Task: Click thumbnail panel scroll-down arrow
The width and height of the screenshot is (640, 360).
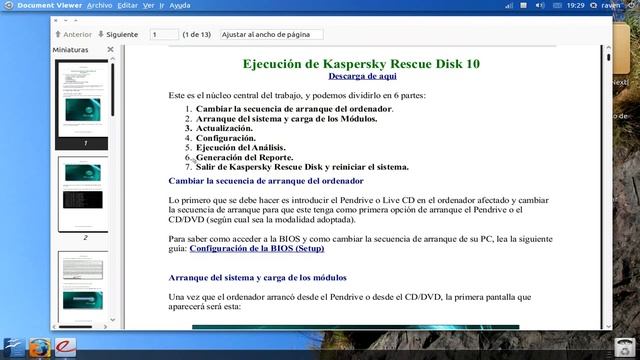Action: coord(113,320)
